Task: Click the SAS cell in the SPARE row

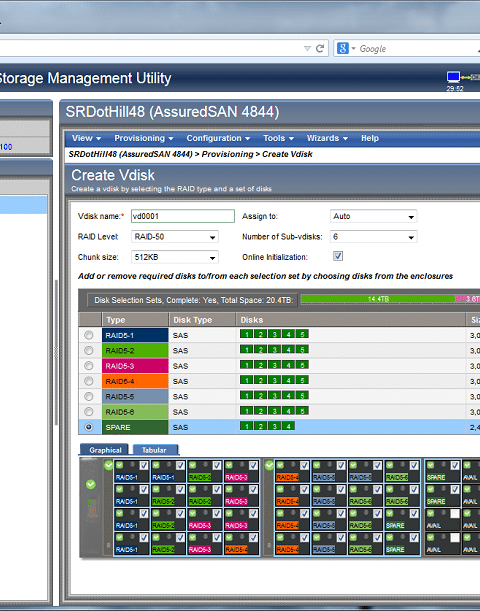Action: click(x=202, y=427)
